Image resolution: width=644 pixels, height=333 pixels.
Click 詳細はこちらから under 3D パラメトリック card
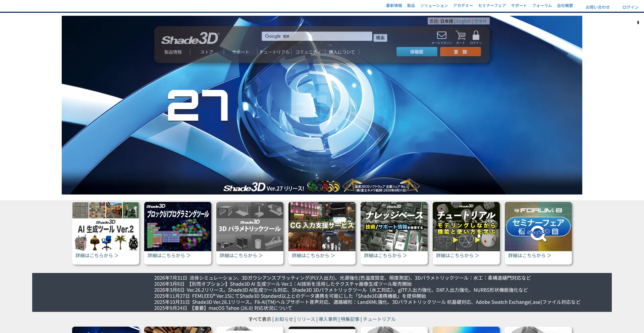[x=241, y=256]
